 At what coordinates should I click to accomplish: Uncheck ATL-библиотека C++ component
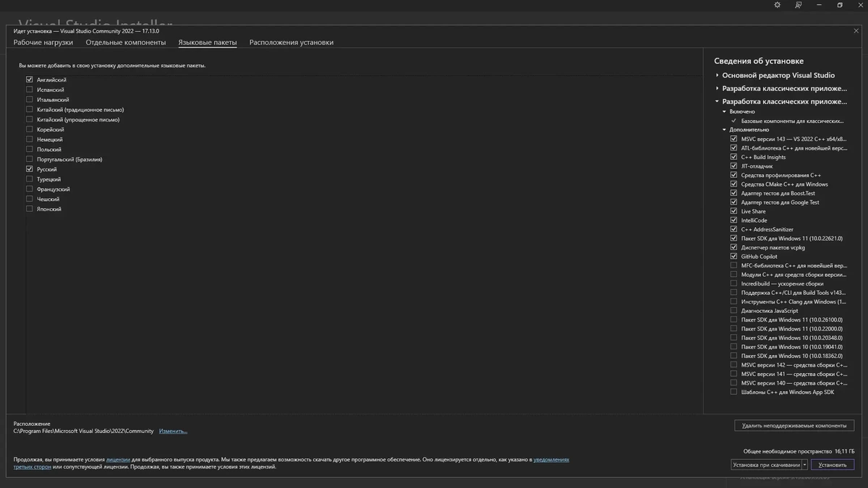coord(734,148)
